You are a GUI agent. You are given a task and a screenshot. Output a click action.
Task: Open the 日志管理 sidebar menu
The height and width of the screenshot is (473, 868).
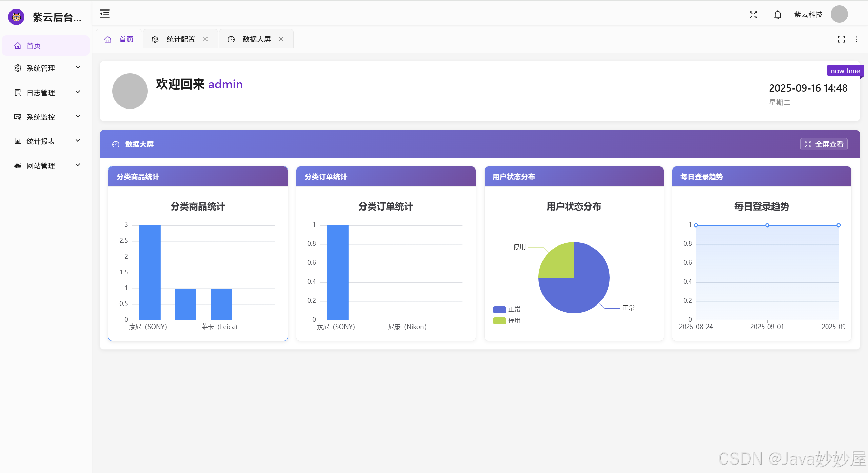click(x=46, y=92)
